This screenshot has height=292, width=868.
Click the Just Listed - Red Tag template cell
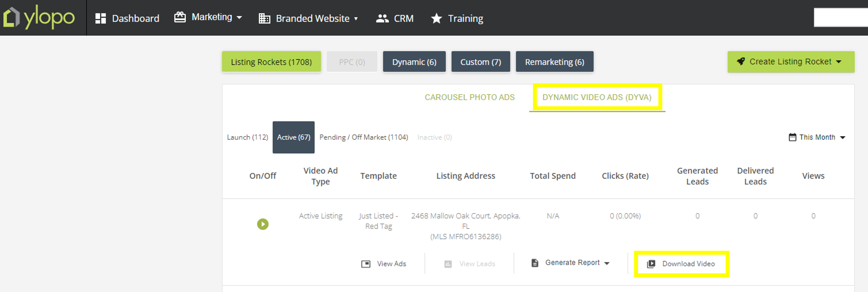tap(378, 221)
